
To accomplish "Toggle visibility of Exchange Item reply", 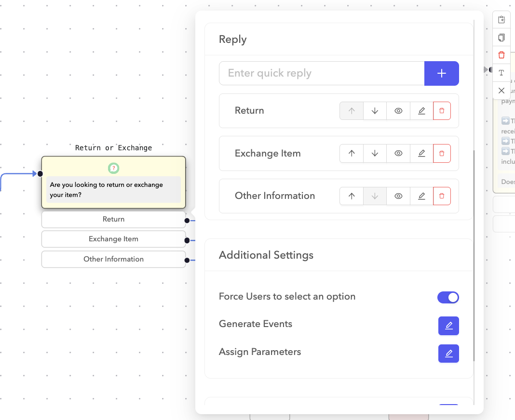I will (x=398, y=153).
